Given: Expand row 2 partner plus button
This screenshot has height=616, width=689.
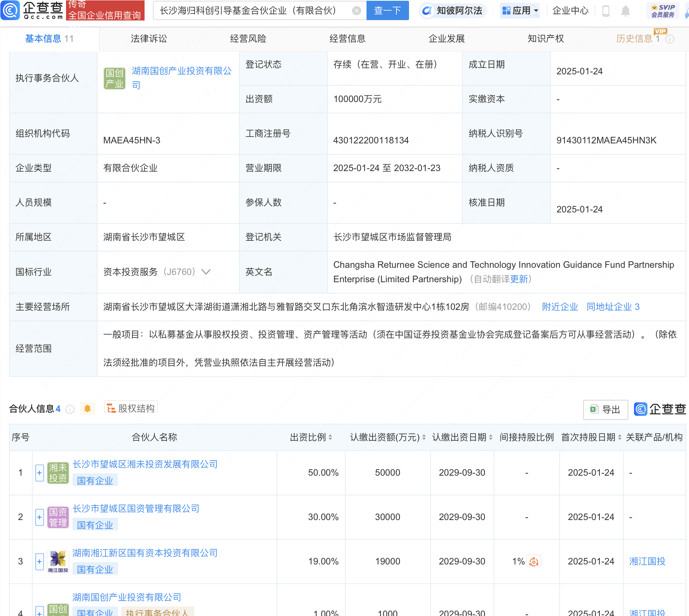Looking at the screenshot, I should (39, 517).
